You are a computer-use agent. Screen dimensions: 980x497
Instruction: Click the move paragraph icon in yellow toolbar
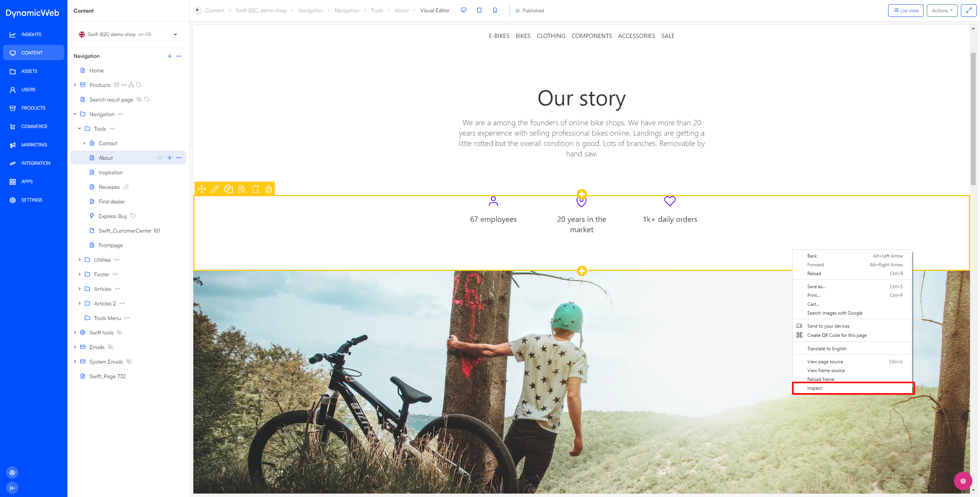(202, 189)
